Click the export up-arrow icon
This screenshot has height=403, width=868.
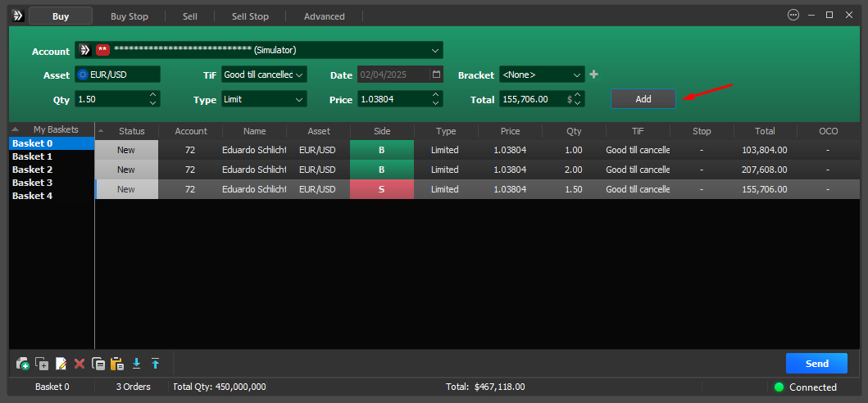click(x=155, y=364)
